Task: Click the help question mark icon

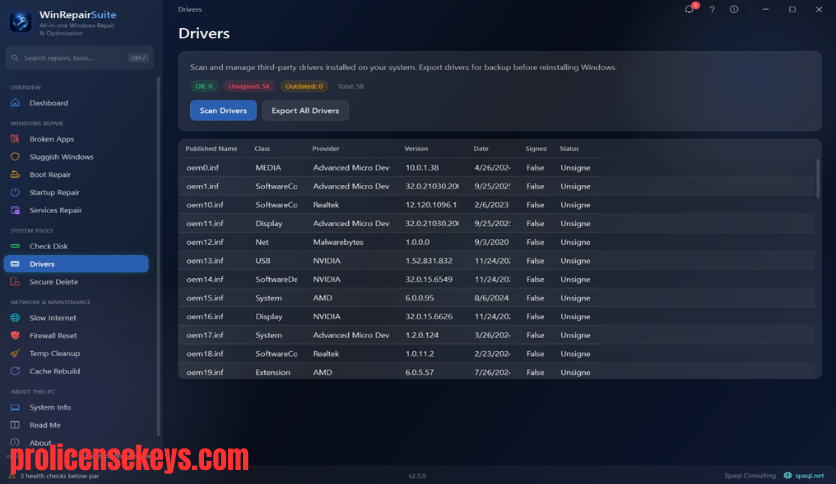Action: click(x=712, y=9)
